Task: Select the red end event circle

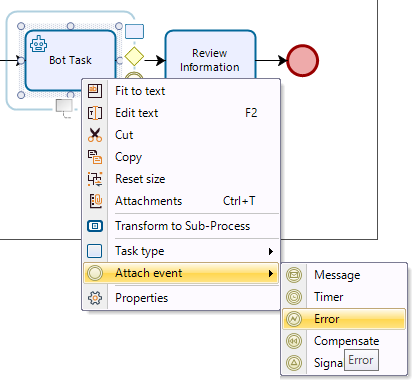Action: coord(303,61)
